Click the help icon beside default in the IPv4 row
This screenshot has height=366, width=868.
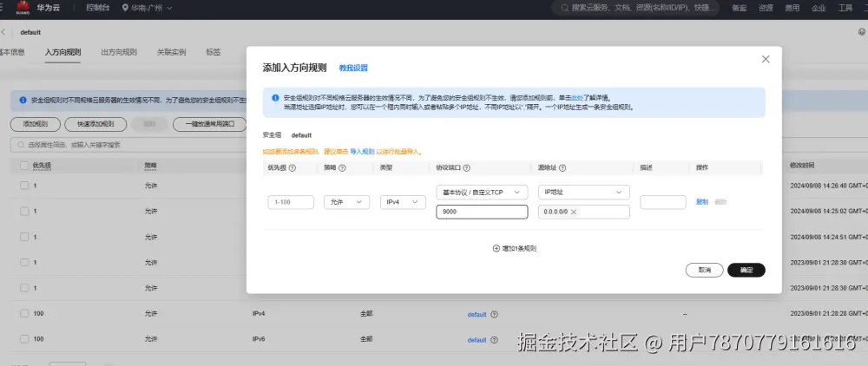click(494, 315)
